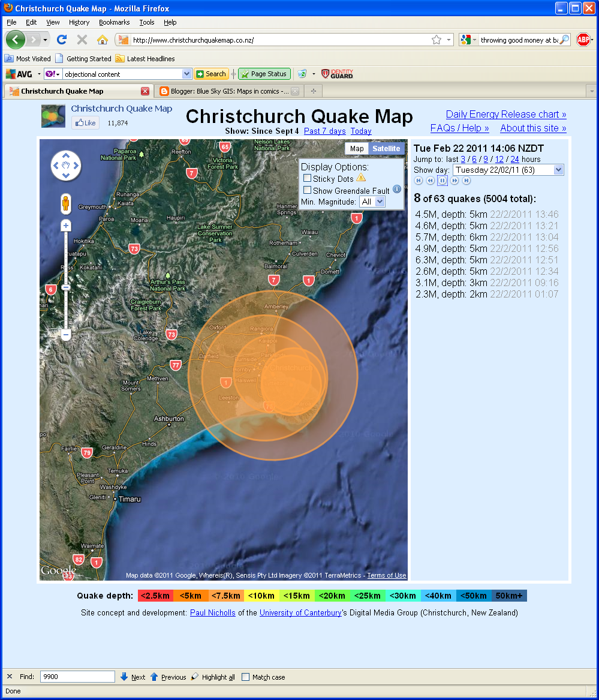Go back using the green back arrow
The width and height of the screenshot is (599, 700).
[x=16, y=40]
